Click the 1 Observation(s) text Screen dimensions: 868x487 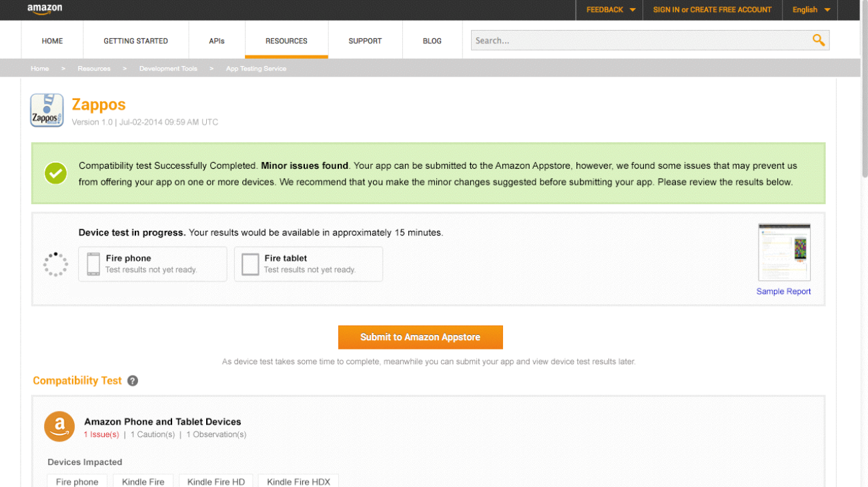click(x=216, y=434)
